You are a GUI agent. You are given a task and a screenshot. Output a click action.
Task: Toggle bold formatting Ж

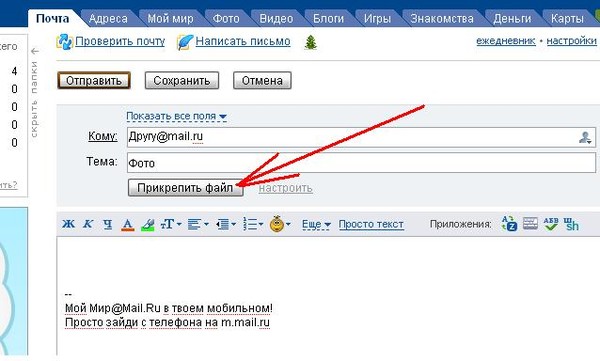[68, 224]
